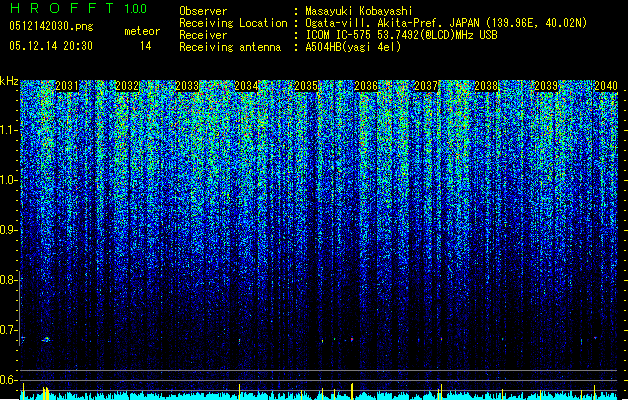Click the 2033 time marker
This screenshot has height=400, width=629.
pyautogui.click(x=187, y=86)
